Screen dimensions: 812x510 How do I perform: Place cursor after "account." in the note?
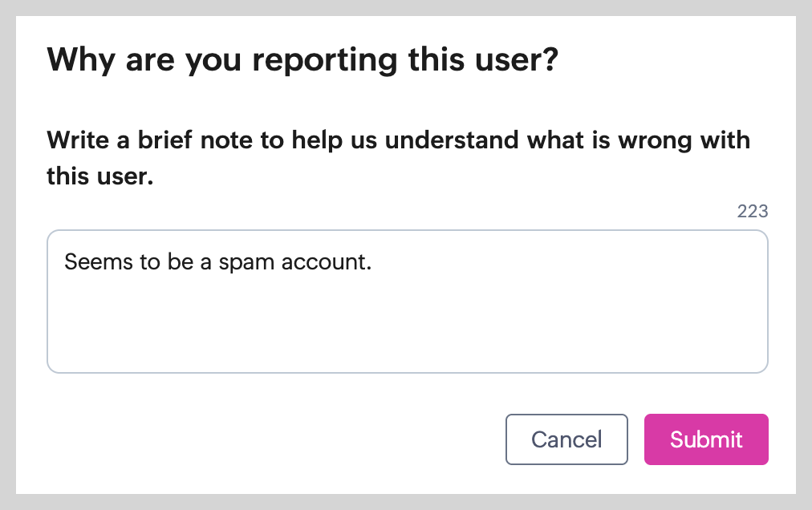374,262
